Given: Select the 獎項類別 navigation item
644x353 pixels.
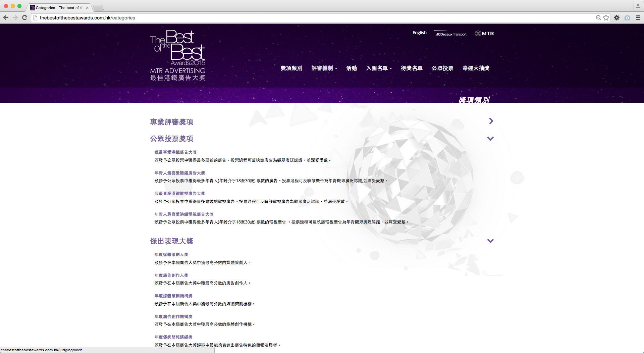Looking at the screenshot, I should [291, 68].
